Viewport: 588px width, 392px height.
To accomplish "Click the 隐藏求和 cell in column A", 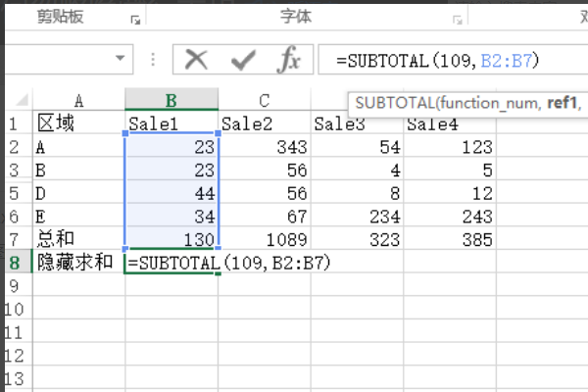I will [x=78, y=263].
